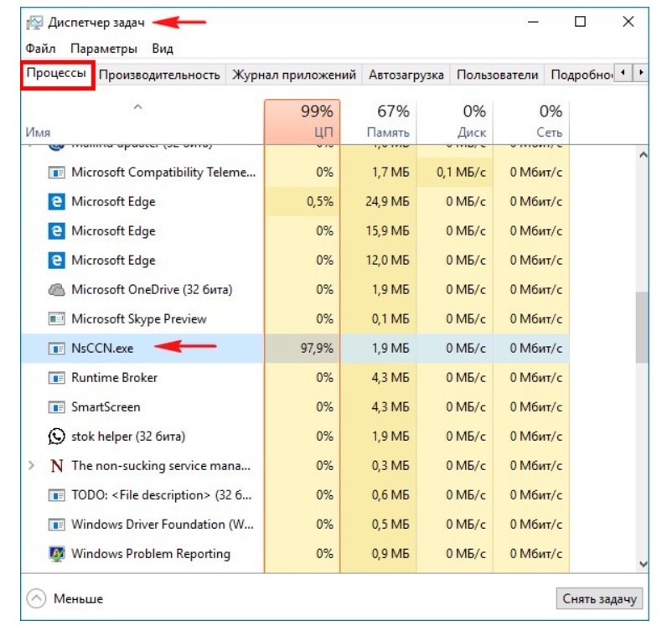Switch to the Подробности tab
Image resolution: width=672 pixels, height=626 pixels.
tap(581, 75)
